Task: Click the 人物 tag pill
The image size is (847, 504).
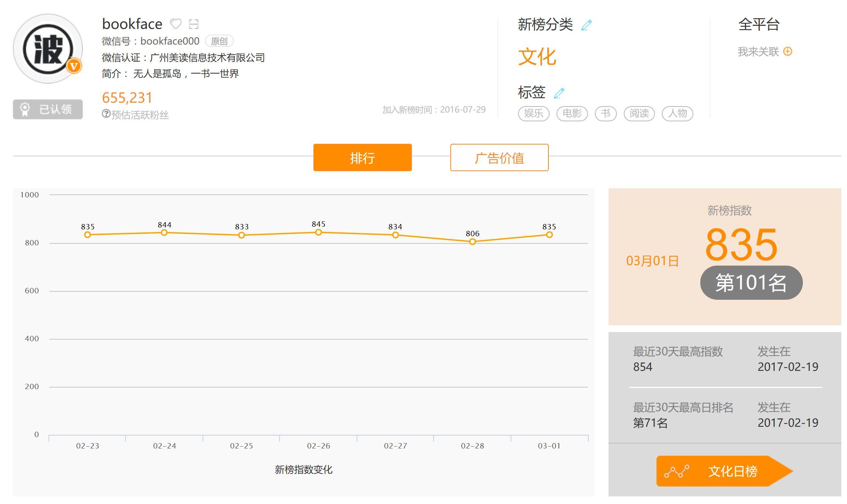Action: click(677, 113)
